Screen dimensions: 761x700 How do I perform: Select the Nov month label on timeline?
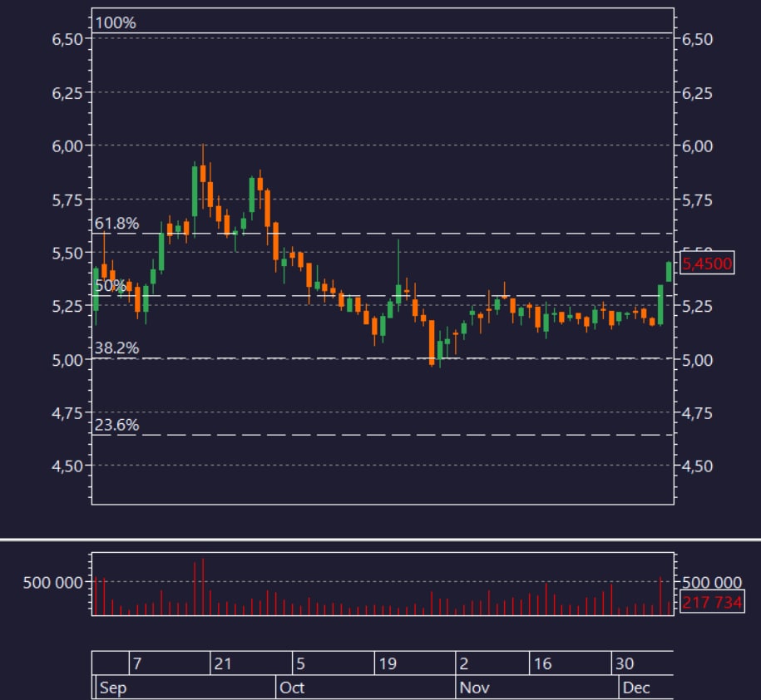(474, 688)
